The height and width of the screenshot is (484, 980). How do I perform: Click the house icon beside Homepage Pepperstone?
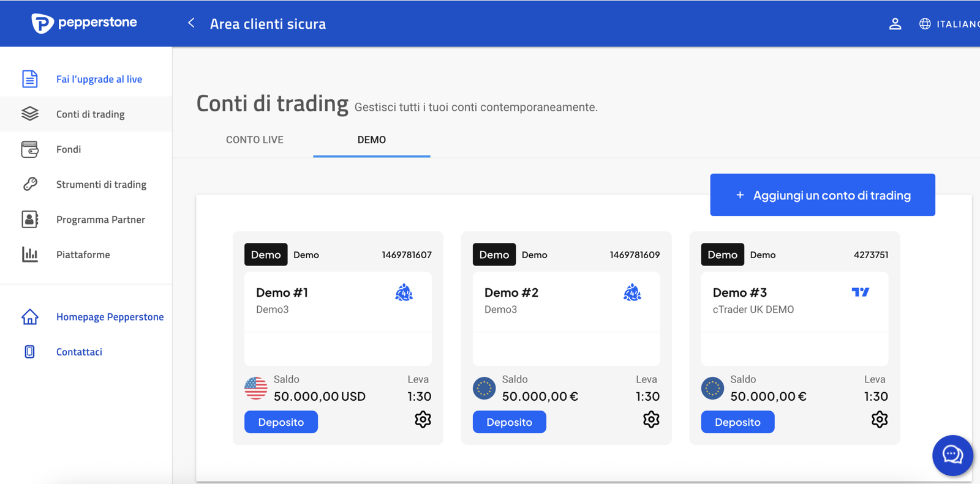[x=29, y=317]
